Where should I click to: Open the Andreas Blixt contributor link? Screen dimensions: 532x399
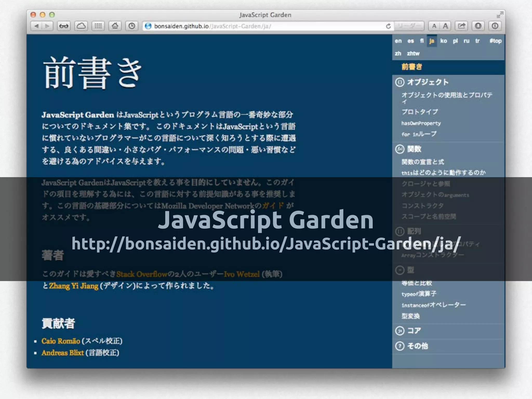[x=63, y=353]
